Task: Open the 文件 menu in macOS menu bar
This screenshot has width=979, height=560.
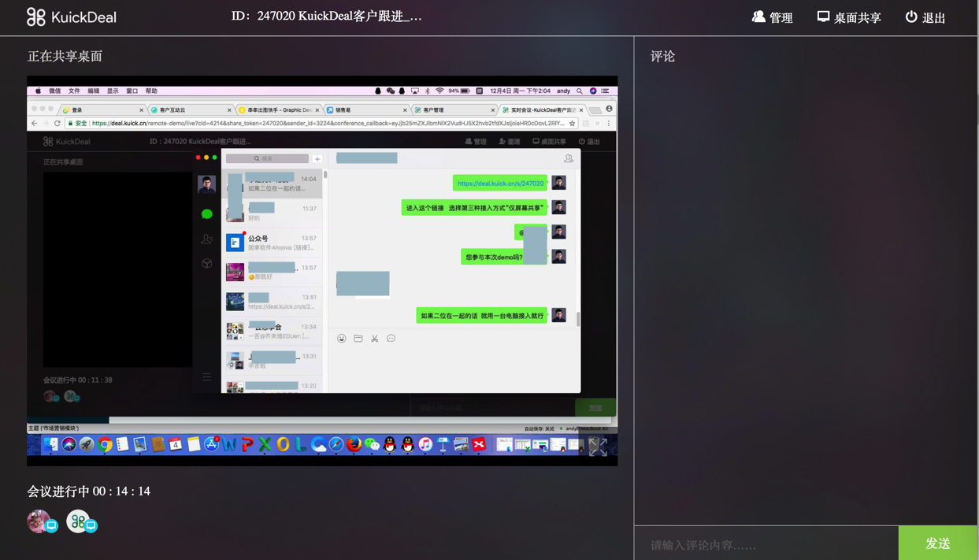Action: [74, 91]
